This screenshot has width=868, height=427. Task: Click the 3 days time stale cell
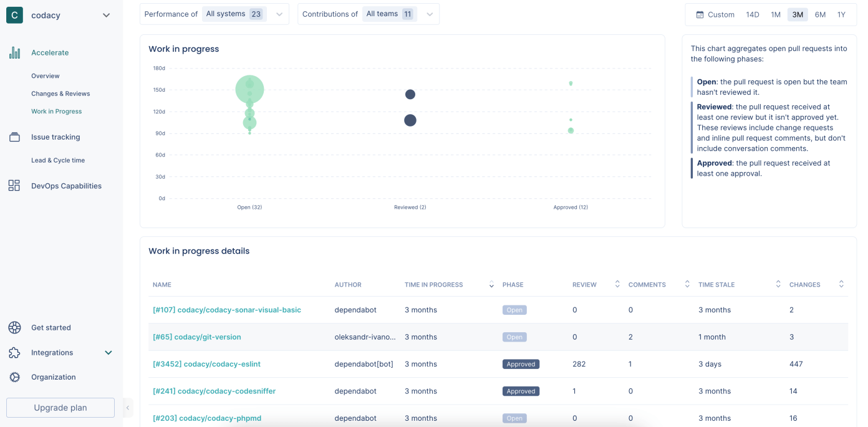tap(710, 364)
